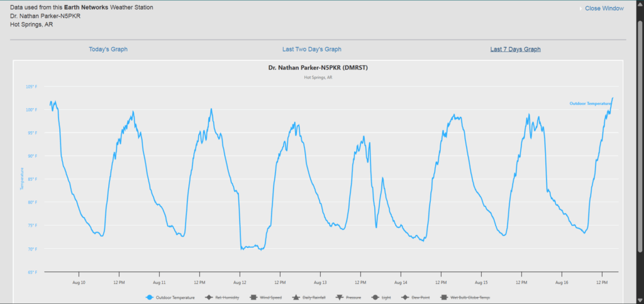Screen dimensions: 644x304
Task: Click the Outdoor Temperature line end label
Action: pyautogui.click(x=590, y=104)
